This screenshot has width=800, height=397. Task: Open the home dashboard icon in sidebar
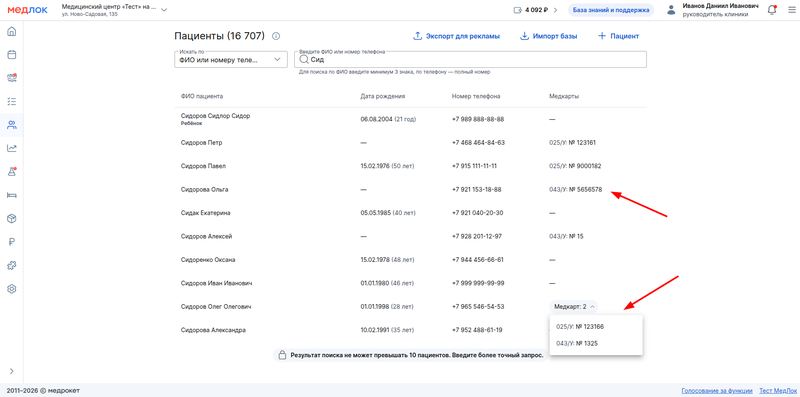coord(11,31)
